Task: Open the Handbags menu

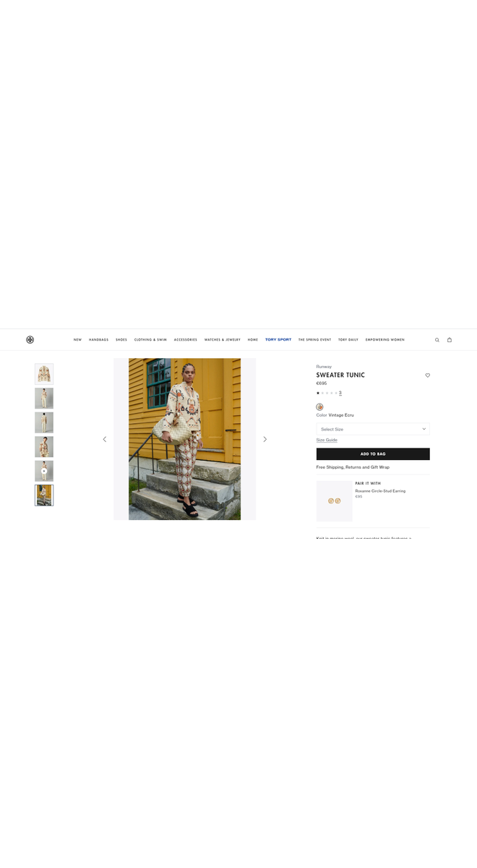Action: [99, 340]
